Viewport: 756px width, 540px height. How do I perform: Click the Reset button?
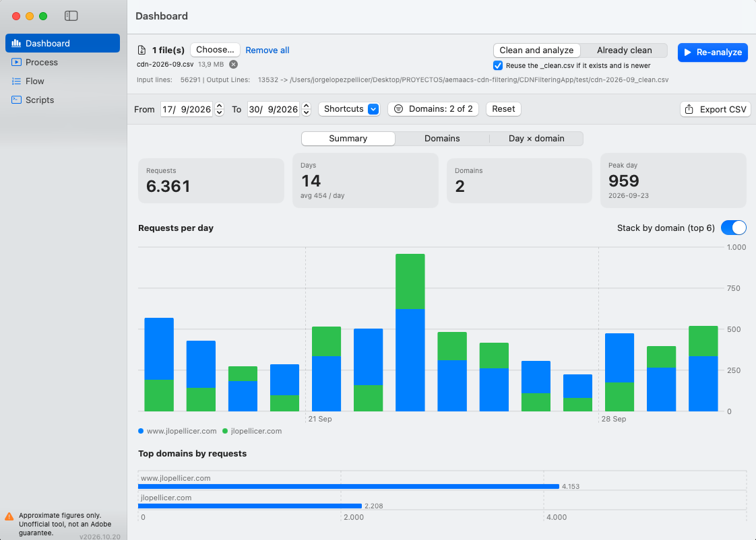tap(503, 109)
